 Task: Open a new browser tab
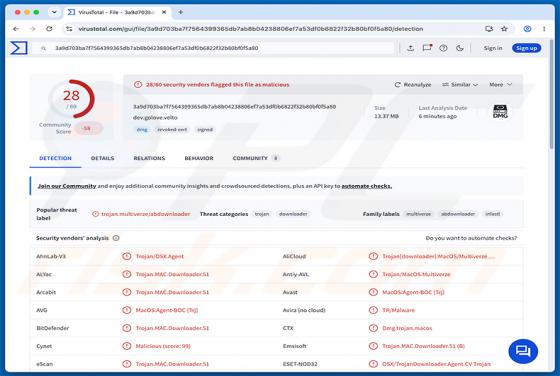coord(181,12)
